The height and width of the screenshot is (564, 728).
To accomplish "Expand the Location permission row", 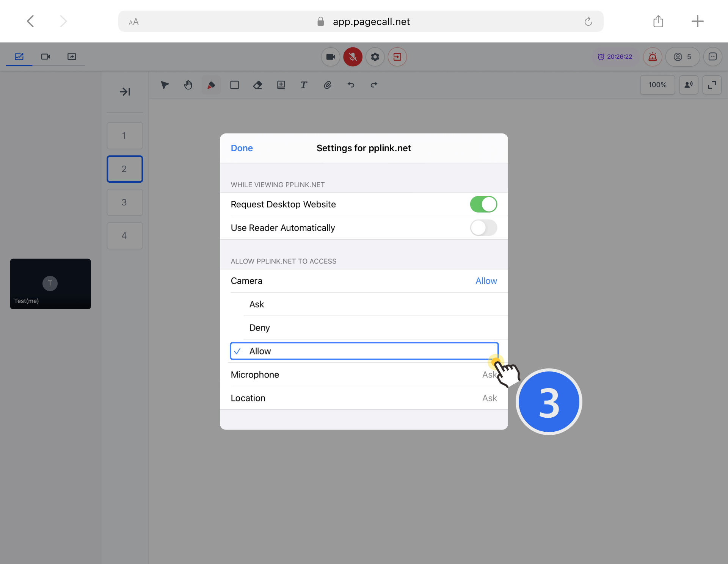I will click(364, 398).
